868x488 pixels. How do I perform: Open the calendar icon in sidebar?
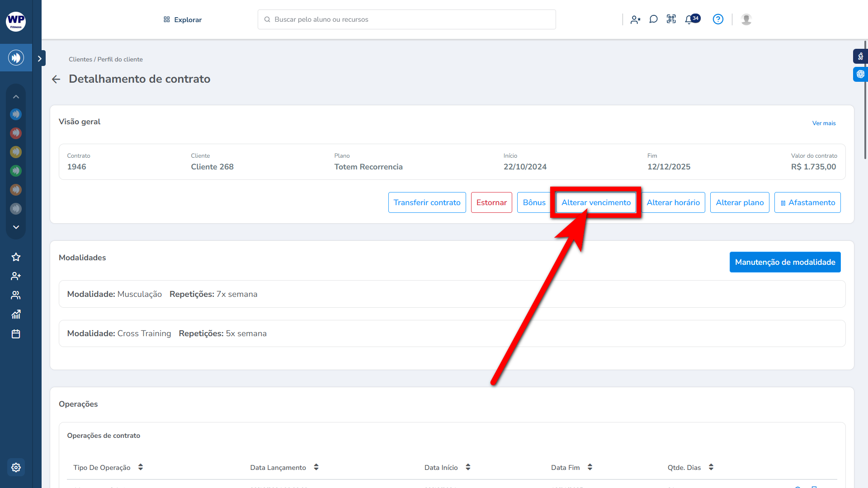coord(16,334)
